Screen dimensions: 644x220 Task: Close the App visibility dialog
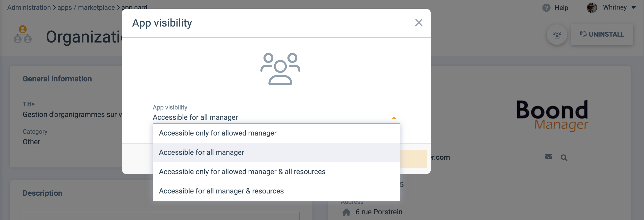point(419,23)
